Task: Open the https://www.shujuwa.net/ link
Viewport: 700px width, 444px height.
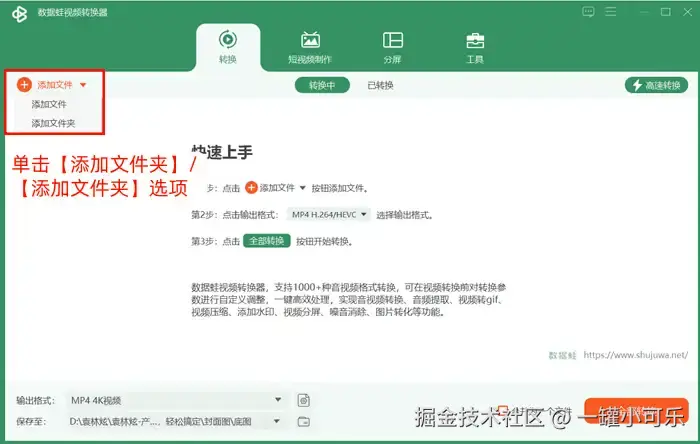Action: 635,355
